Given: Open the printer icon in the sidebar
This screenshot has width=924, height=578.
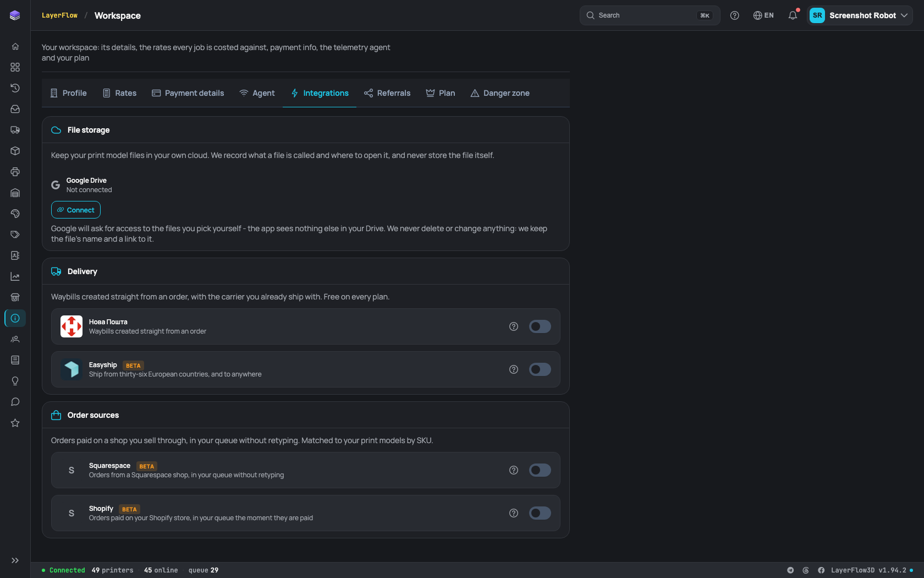Looking at the screenshot, I should point(15,172).
